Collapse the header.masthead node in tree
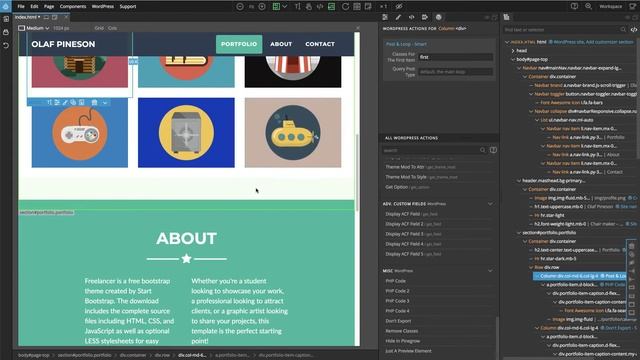 tap(519, 180)
